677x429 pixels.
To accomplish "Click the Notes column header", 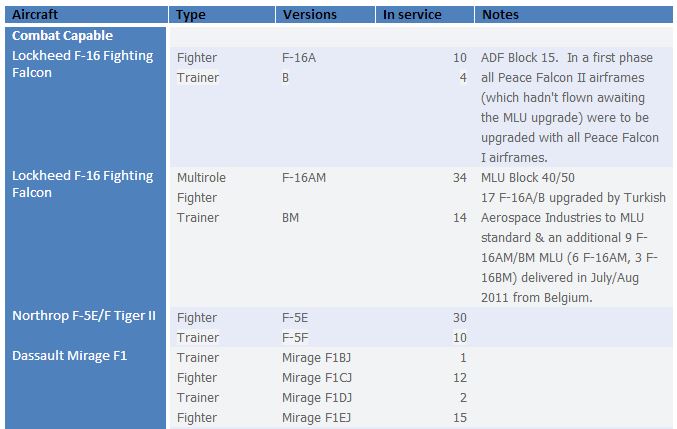I will pos(500,15).
